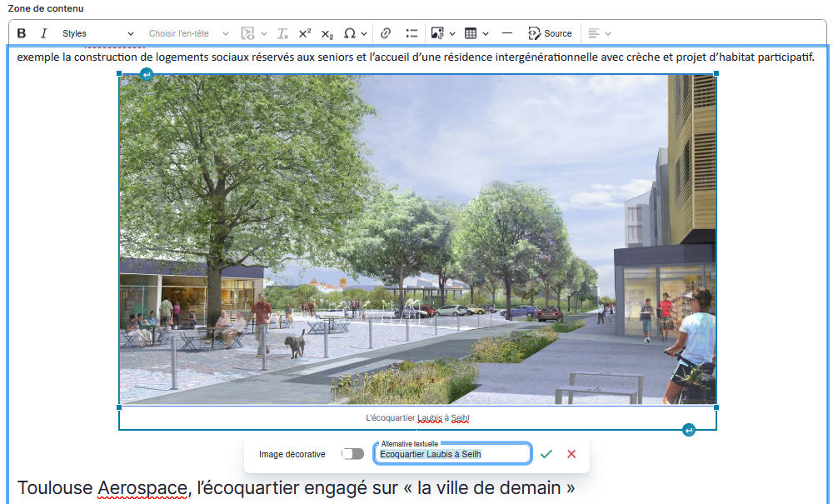Click the Source editing button

[550, 33]
